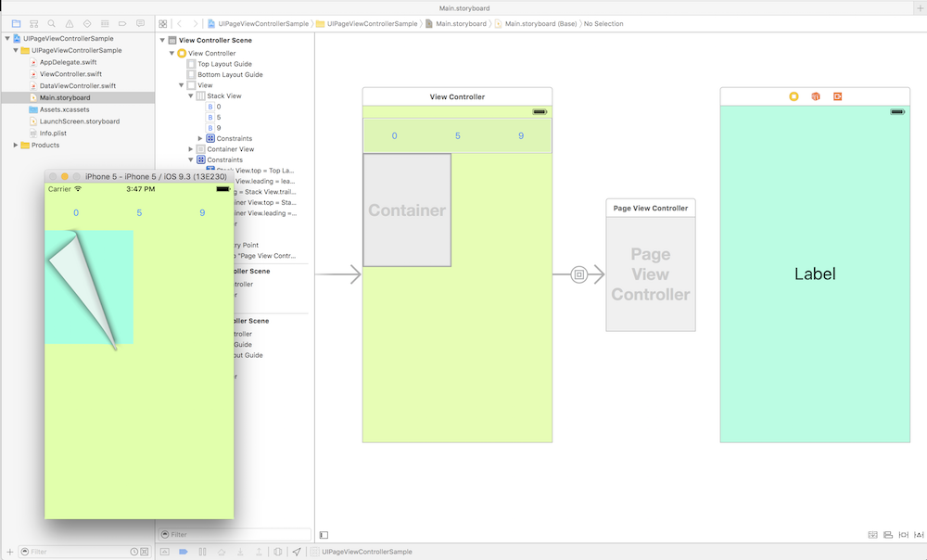Toggle the document outline sidebar button
The image size is (927, 560).
324,535
